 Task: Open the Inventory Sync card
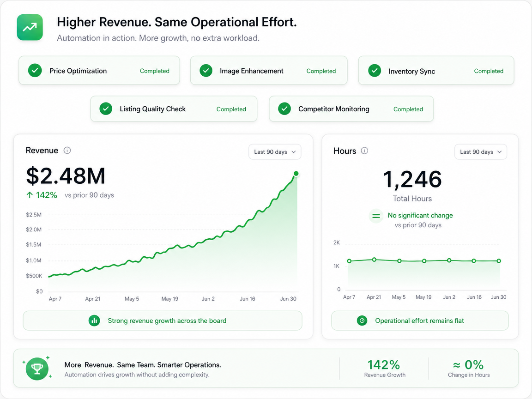(x=436, y=70)
